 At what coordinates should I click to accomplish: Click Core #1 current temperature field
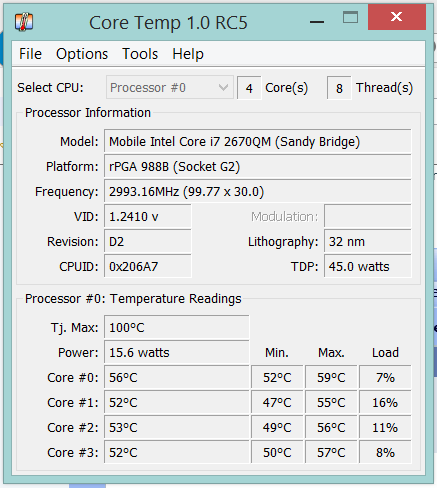coord(177,403)
